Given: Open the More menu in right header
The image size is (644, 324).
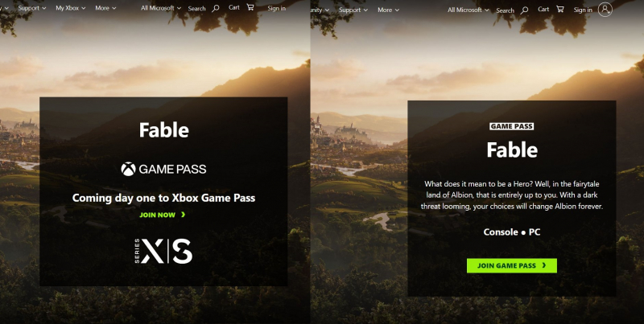Looking at the screenshot, I should [x=388, y=10].
